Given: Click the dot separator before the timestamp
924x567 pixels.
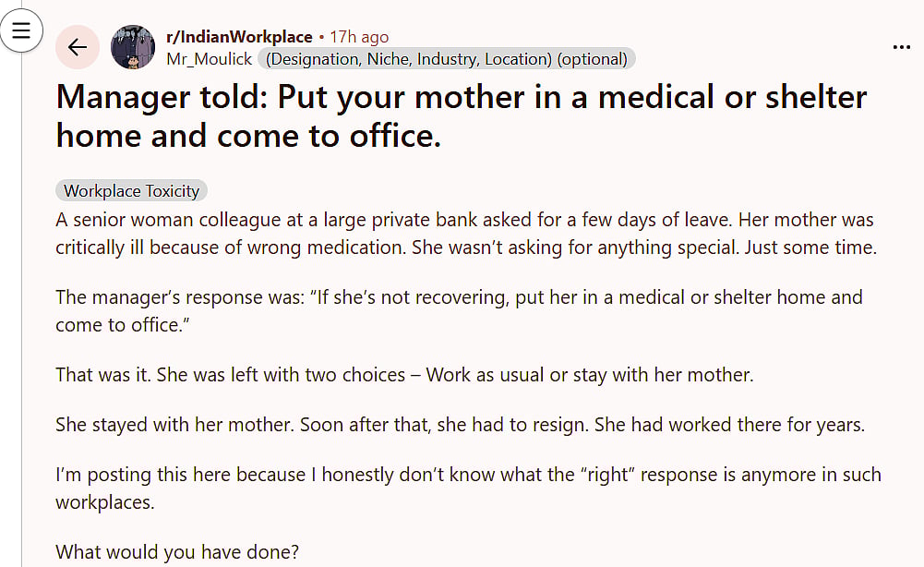Looking at the screenshot, I should [320, 37].
